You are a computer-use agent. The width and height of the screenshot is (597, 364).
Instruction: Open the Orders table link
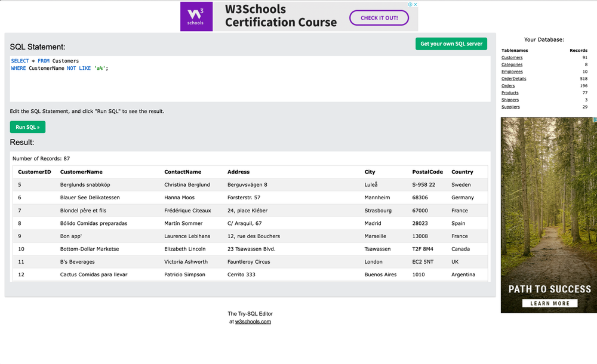point(508,86)
